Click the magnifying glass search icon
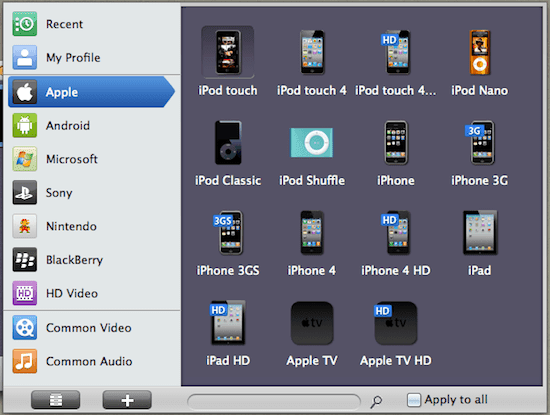This screenshot has width=550, height=415. point(376,402)
